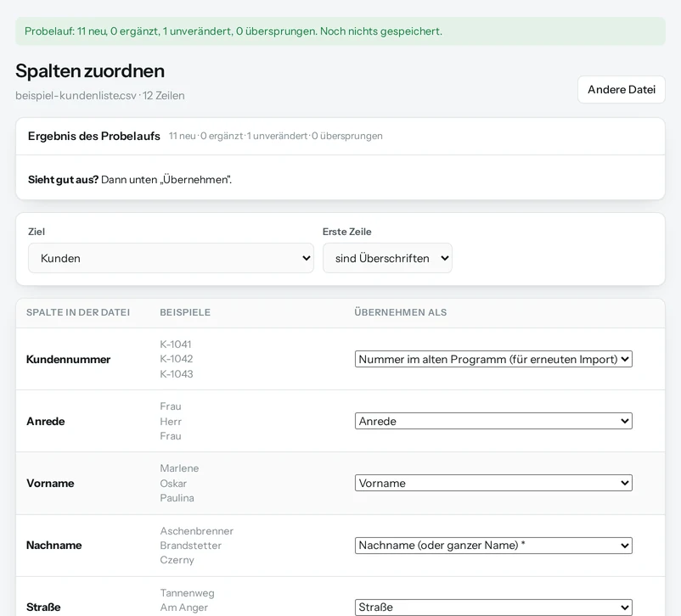Click the BEISPIELE column header

point(185,312)
